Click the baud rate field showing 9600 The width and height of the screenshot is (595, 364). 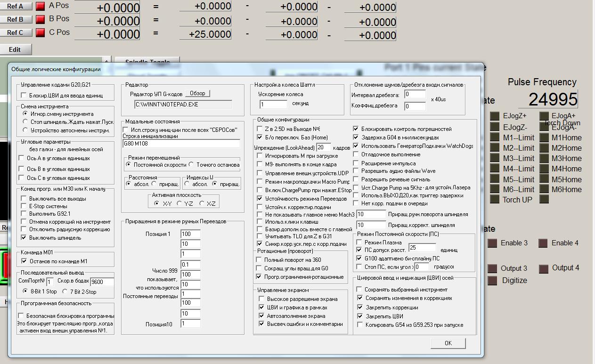[x=102, y=282]
